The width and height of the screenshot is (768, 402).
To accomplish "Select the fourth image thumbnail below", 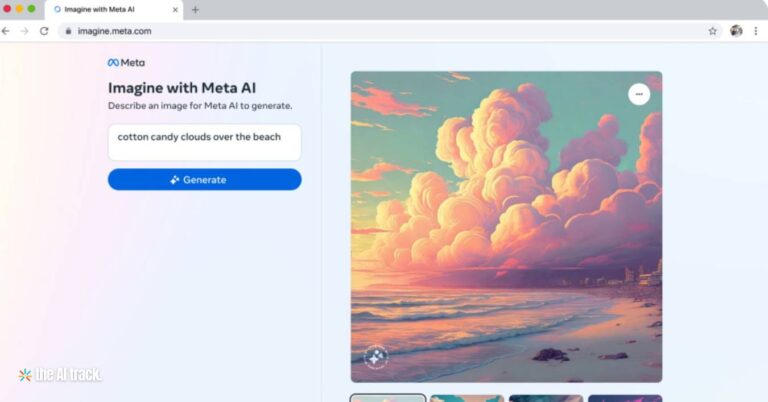I will pos(625,398).
